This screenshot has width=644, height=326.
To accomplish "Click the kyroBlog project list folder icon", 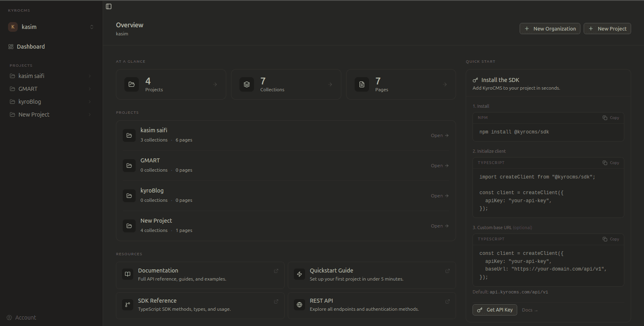I will (129, 196).
